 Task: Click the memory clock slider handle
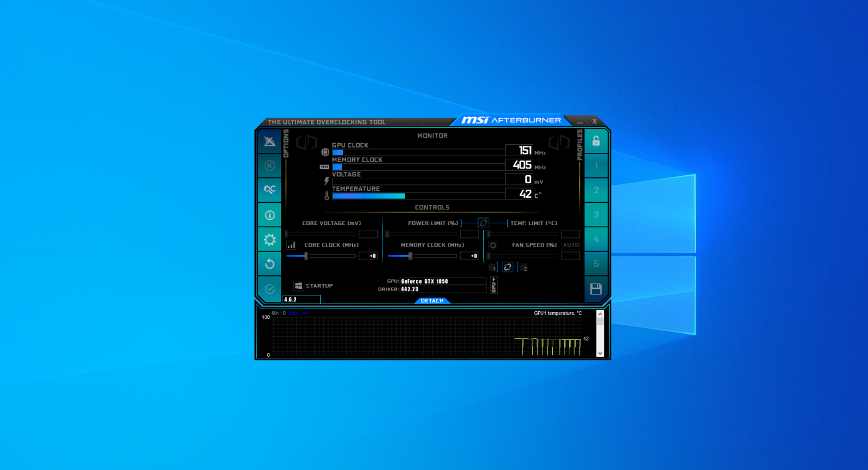point(410,256)
